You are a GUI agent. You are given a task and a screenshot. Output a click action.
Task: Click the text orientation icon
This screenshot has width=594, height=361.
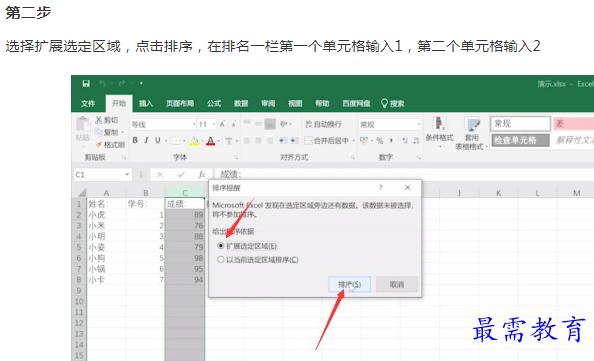pyautogui.click(x=283, y=124)
